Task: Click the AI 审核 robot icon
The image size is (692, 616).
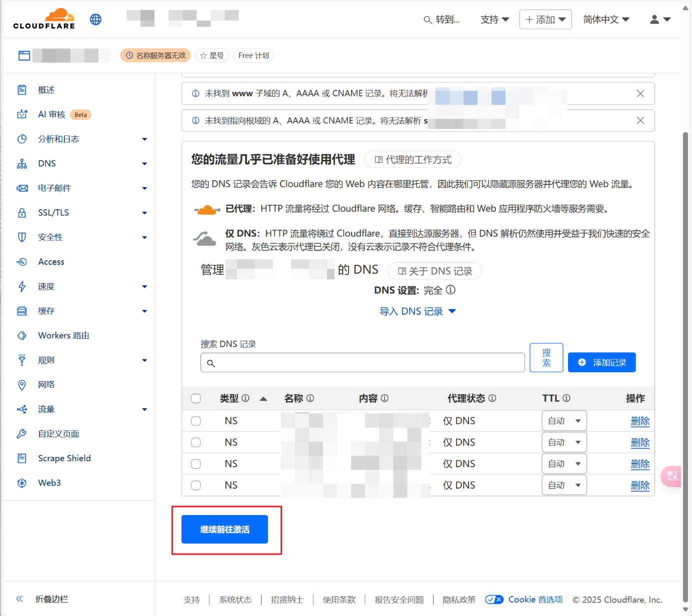Action: (22, 114)
